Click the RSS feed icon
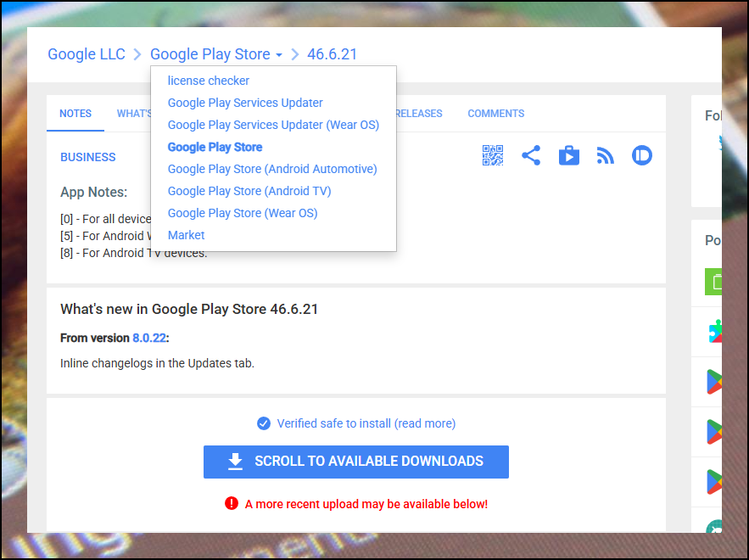 [605, 156]
